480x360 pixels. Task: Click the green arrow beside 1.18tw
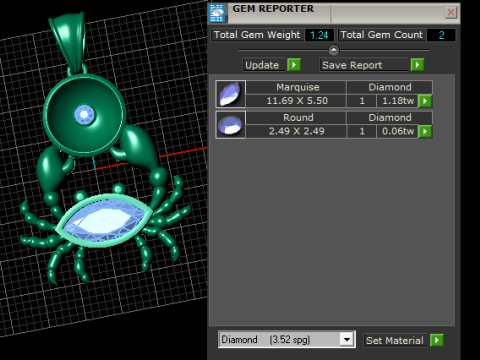(x=425, y=101)
